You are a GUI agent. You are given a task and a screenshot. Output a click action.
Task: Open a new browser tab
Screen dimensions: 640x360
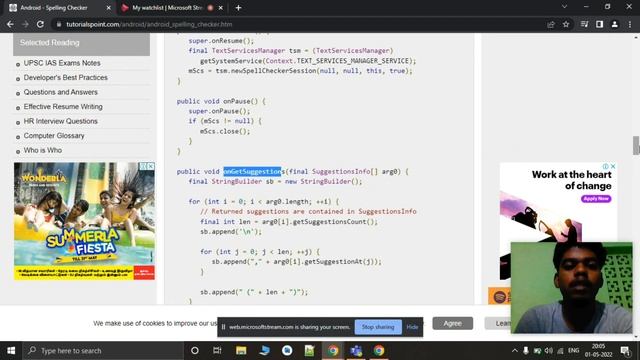238,8
